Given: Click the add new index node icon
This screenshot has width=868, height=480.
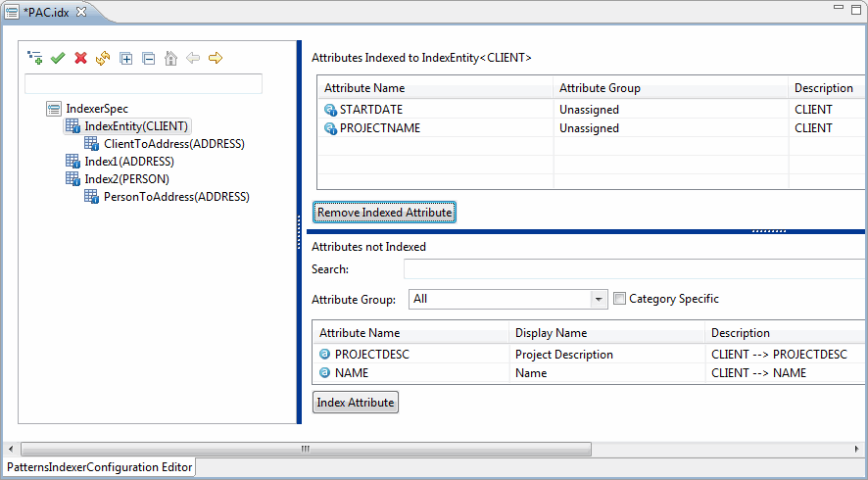Looking at the screenshot, I should [35, 58].
